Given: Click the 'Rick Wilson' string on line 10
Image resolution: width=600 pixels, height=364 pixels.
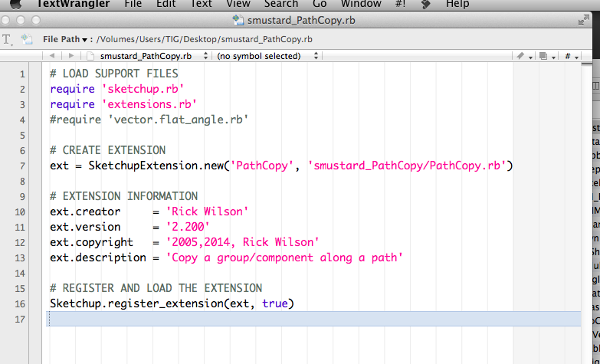Looking at the screenshot, I should [x=201, y=212].
